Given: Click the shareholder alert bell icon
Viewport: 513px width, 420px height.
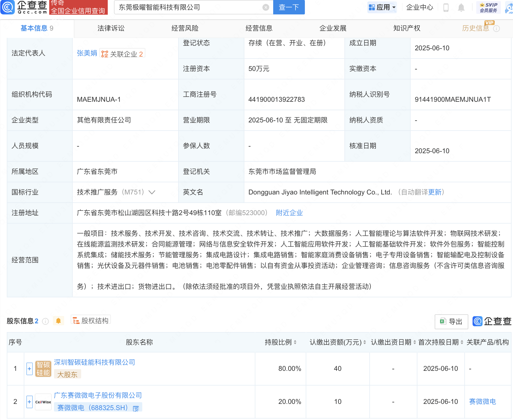Looking at the screenshot, I should click(58, 321).
